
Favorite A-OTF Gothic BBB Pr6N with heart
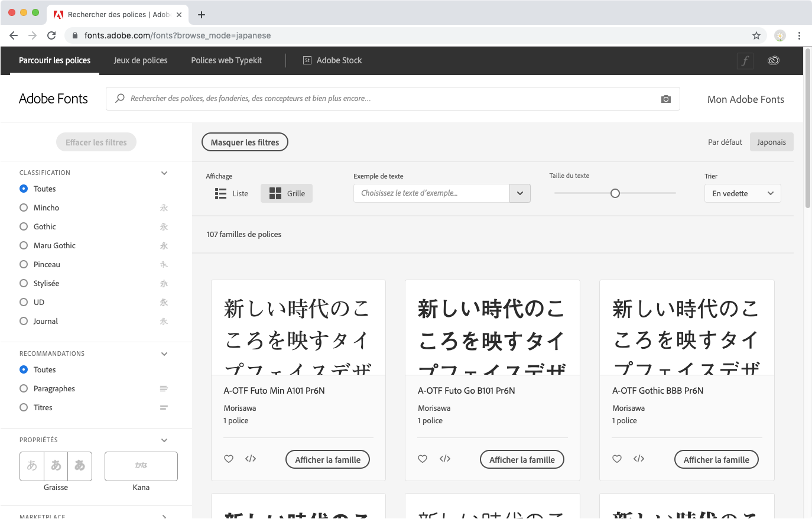(617, 459)
